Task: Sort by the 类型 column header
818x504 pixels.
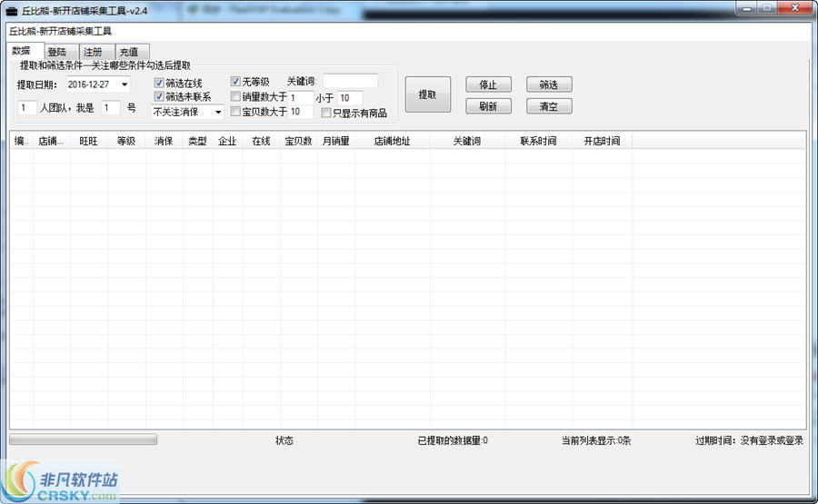Action: click(198, 141)
